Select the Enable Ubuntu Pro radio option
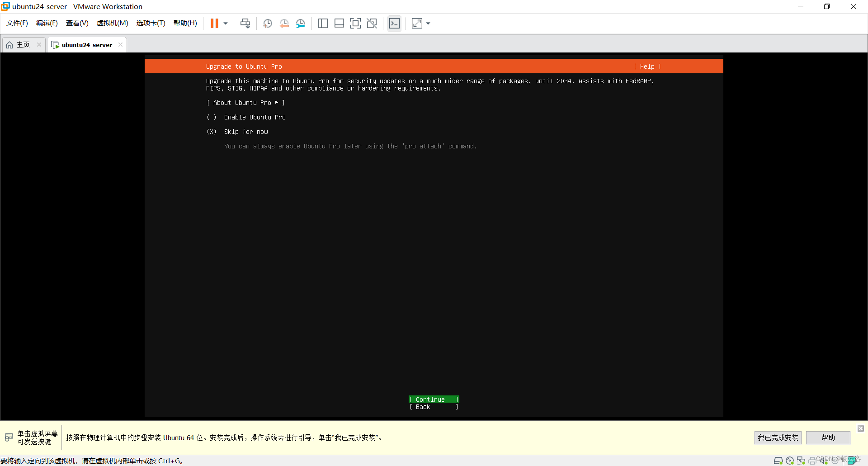868x466 pixels. [x=246, y=117]
